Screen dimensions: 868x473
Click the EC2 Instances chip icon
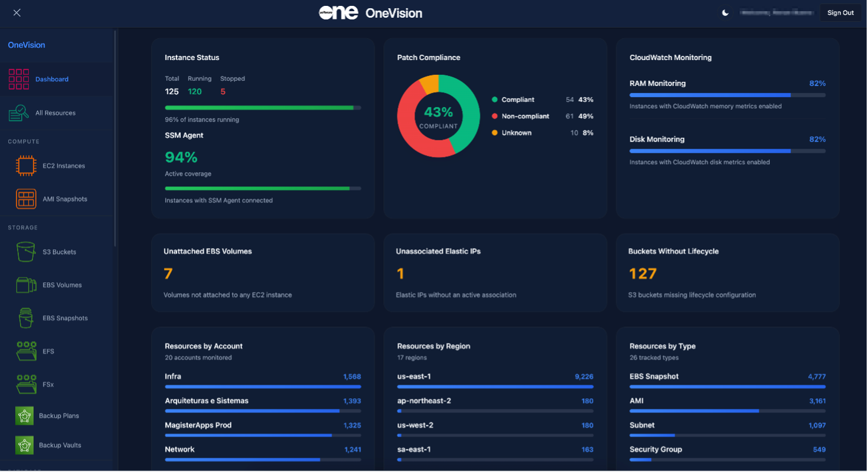coord(26,166)
